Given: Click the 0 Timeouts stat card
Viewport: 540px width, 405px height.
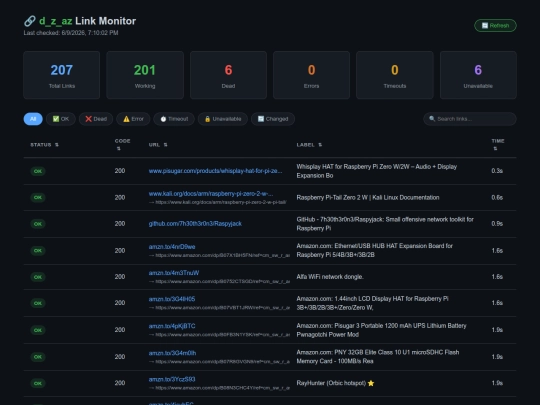Looking at the screenshot, I should [x=395, y=75].
